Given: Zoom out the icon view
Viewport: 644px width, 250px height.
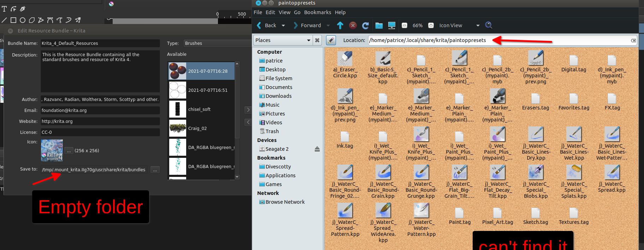Looking at the screenshot, I should click(x=405, y=25).
